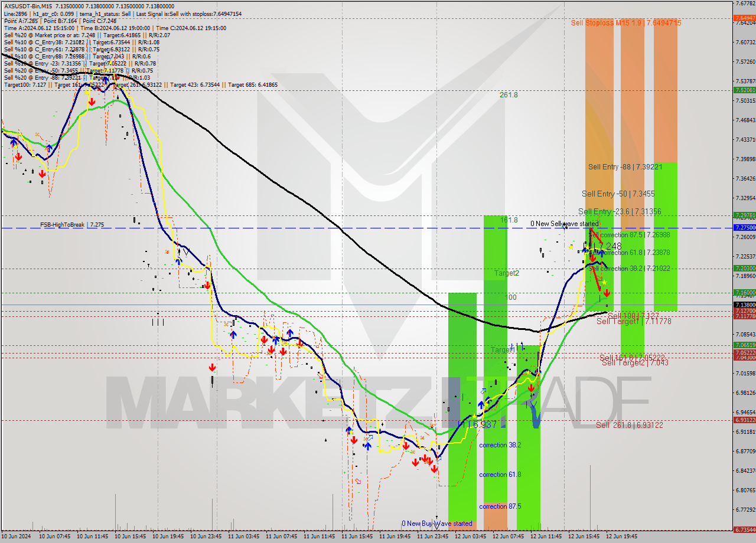Click the isolated red down arrow near 10 Jun 23:45
The height and width of the screenshot is (543, 756).
coord(212,368)
